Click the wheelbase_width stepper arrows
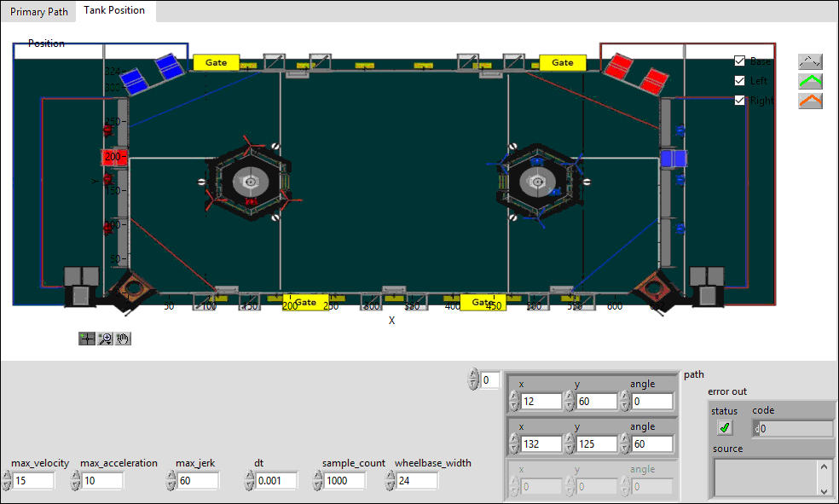Viewport: 839px width, 504px height. pos(391,481)
